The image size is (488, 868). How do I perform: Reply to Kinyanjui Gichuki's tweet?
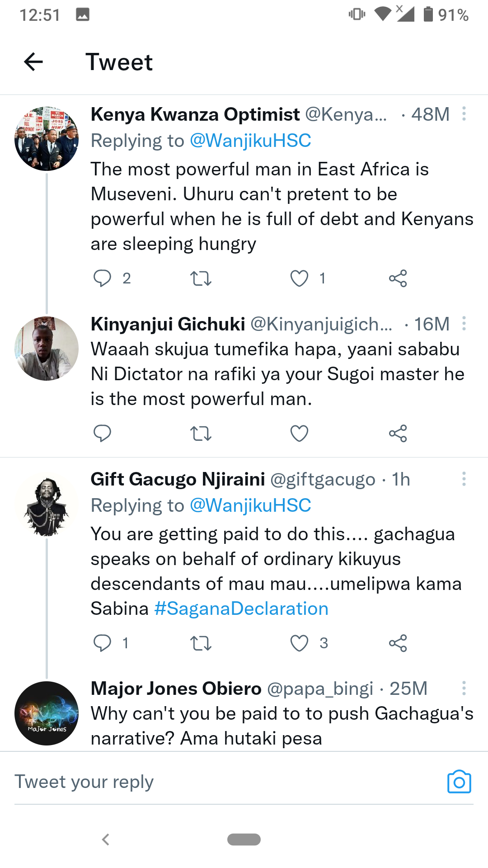click(102, 433)
